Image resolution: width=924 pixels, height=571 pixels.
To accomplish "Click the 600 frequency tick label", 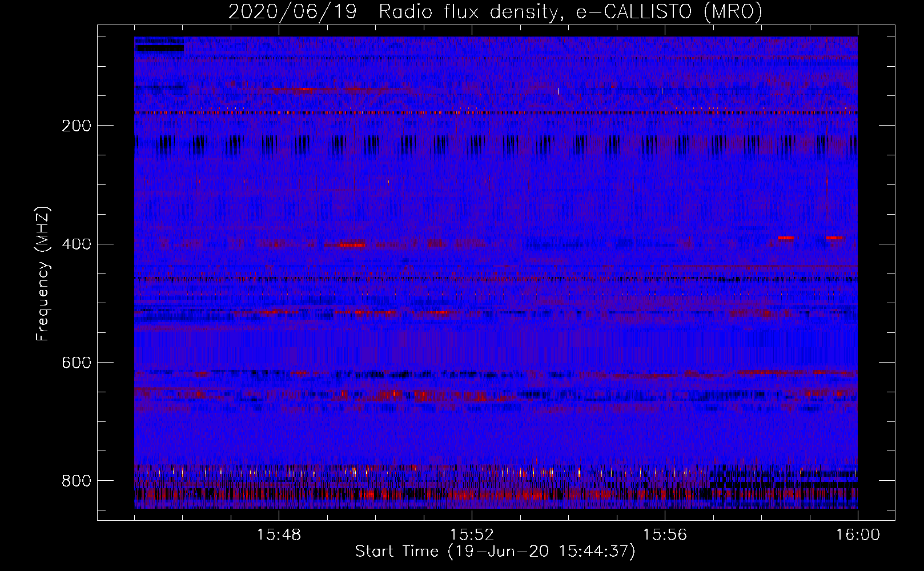I will click(x=76, y=363).
